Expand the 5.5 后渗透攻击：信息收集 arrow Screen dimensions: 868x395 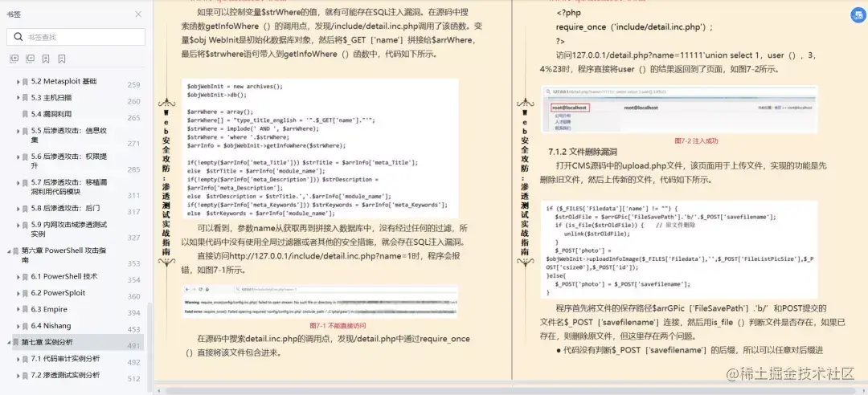click(18, 132)
